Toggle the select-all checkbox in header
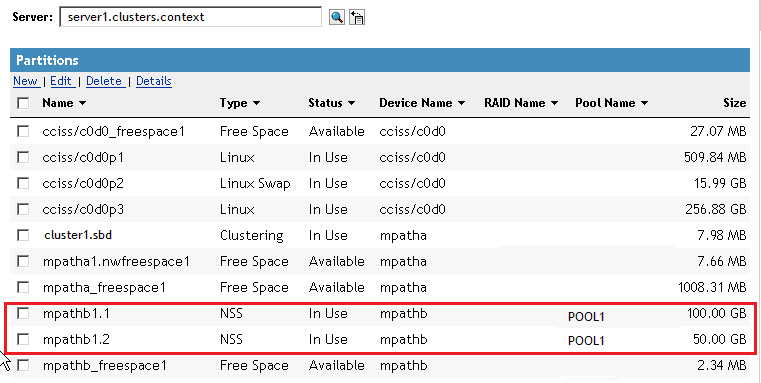 (x=23, y=103)
